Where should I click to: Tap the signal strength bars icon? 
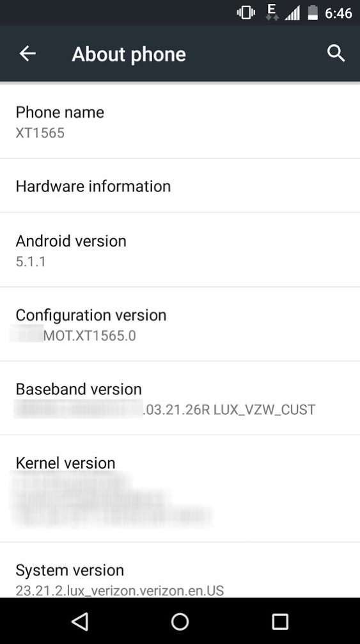292,13
